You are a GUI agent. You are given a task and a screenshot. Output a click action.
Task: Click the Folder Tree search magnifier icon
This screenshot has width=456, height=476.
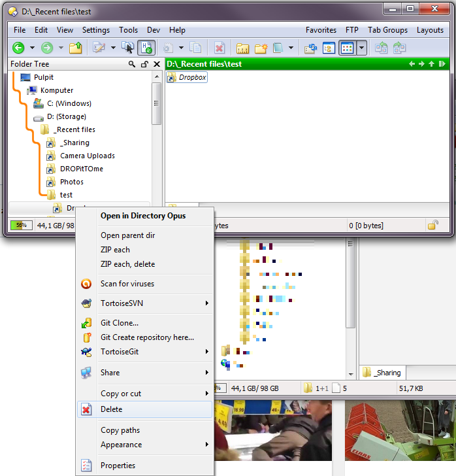[132, 64]
